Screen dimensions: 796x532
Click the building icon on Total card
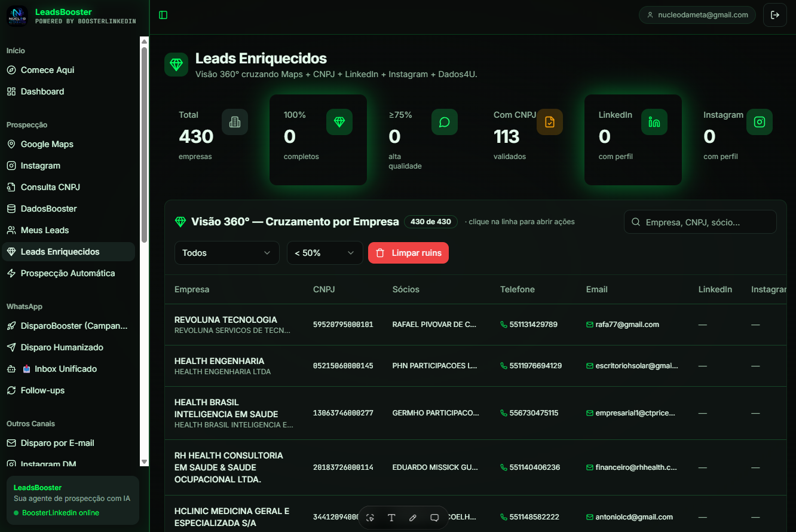coord(235,122)
